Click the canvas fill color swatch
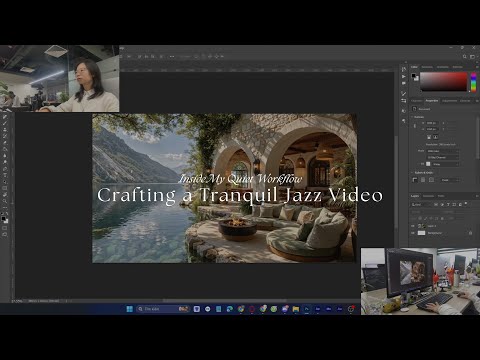The width and height of the screenshot is (480, 360). point(428,164)
